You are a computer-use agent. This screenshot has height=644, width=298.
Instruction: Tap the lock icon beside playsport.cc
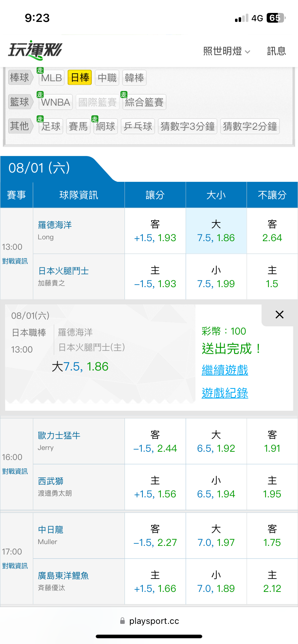pos(122,621)
